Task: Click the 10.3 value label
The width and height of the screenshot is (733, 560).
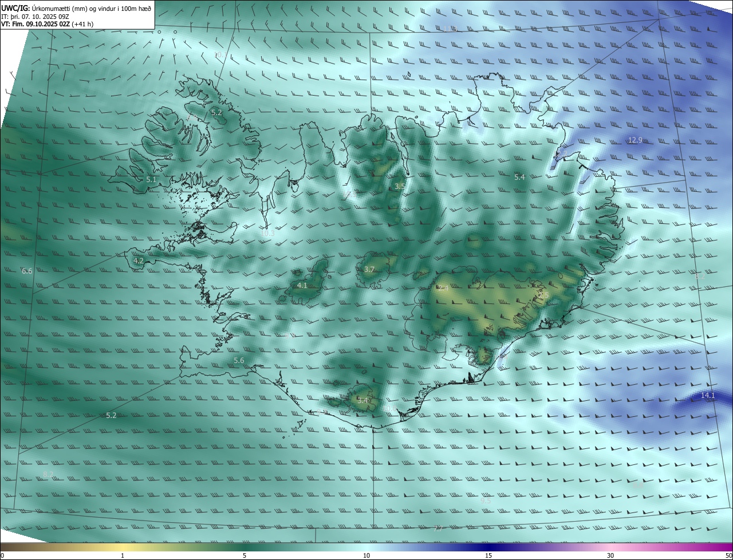Action: click(267, 234)
